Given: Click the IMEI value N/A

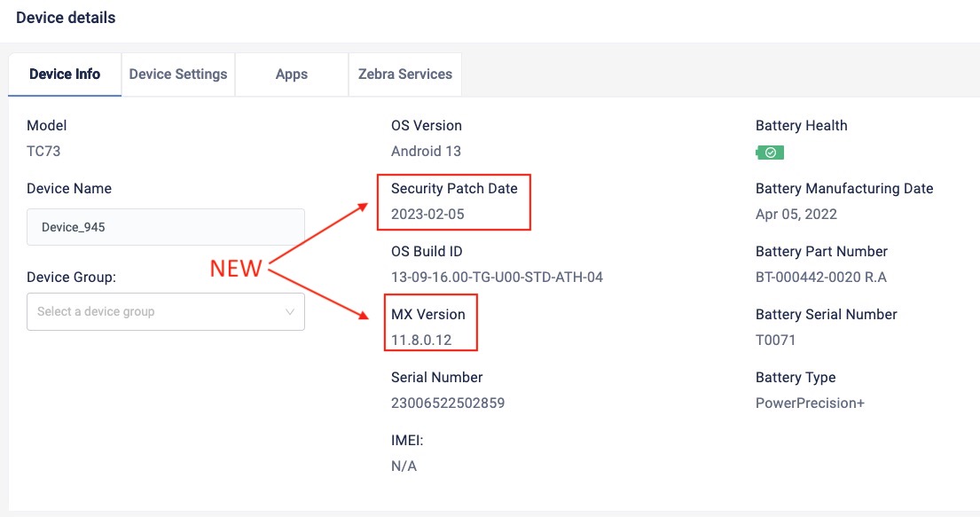Looking at the screenshot, I should point(404,466).
